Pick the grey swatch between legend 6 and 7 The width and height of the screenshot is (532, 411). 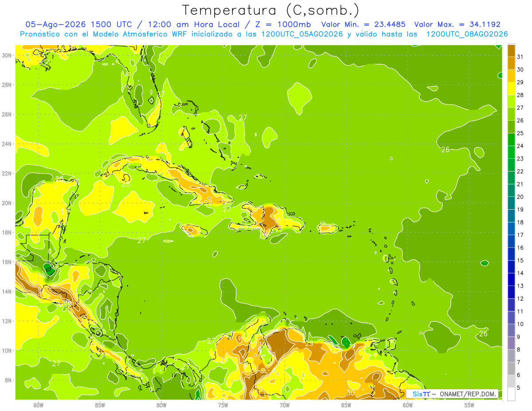point(511,368)
